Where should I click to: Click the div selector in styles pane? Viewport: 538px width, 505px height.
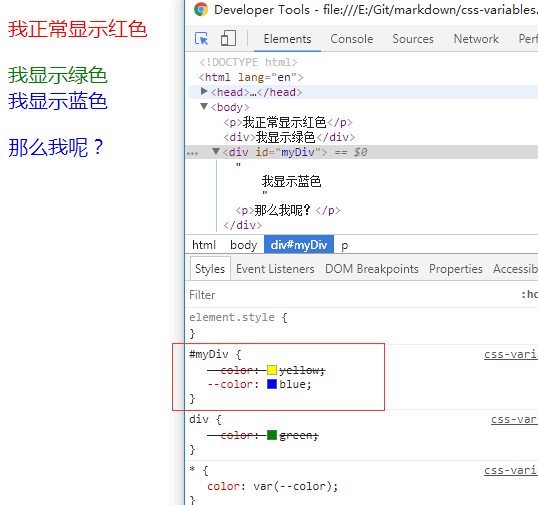tap(199, 419)
